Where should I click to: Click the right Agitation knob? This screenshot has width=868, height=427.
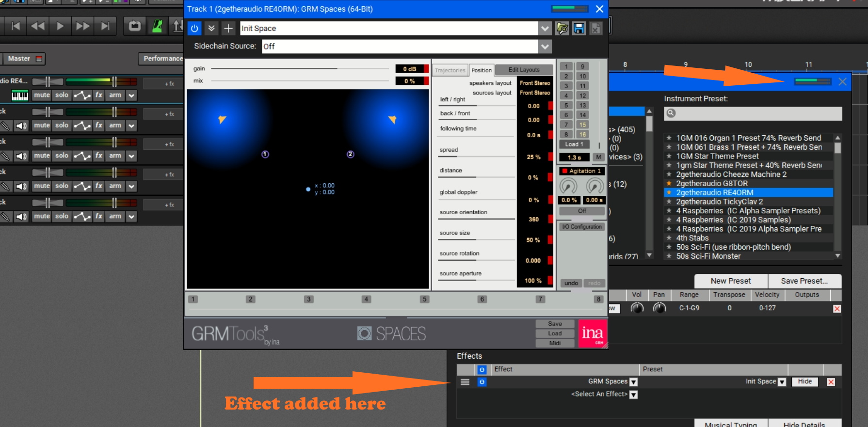pyautogui.click(x=595, y=186)
